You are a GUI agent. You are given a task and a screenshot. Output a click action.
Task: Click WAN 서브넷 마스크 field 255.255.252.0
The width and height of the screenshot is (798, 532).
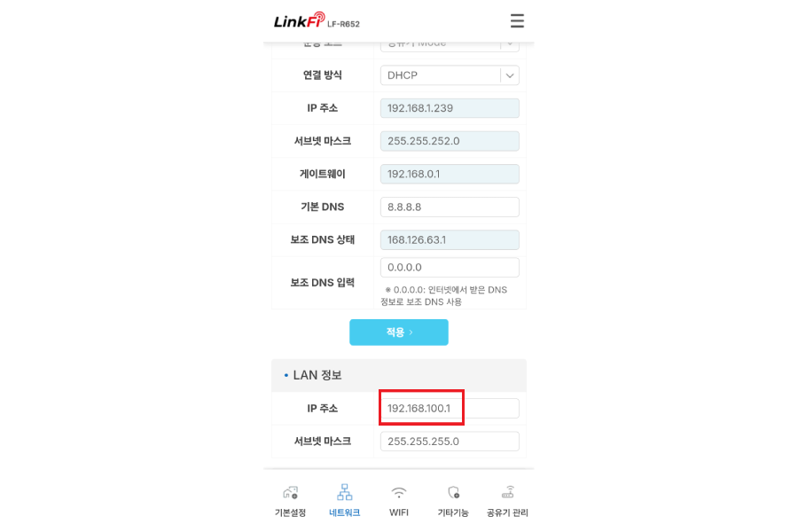450,141
